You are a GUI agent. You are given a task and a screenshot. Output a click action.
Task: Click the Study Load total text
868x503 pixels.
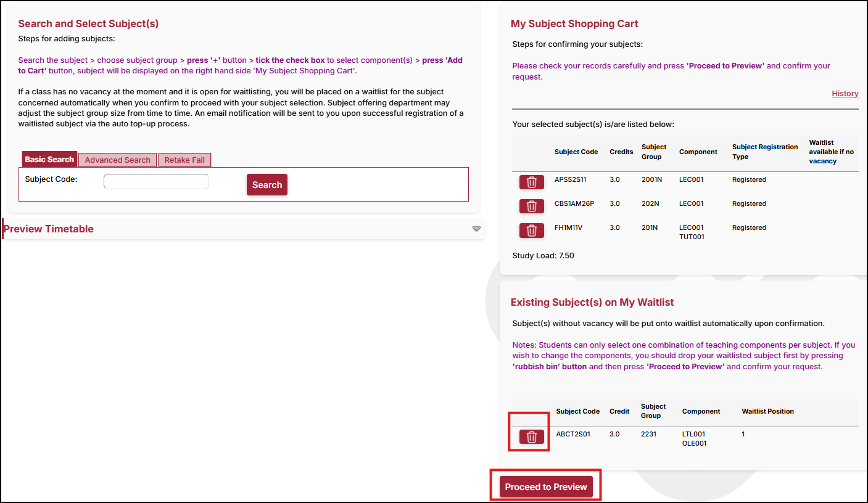543,255
